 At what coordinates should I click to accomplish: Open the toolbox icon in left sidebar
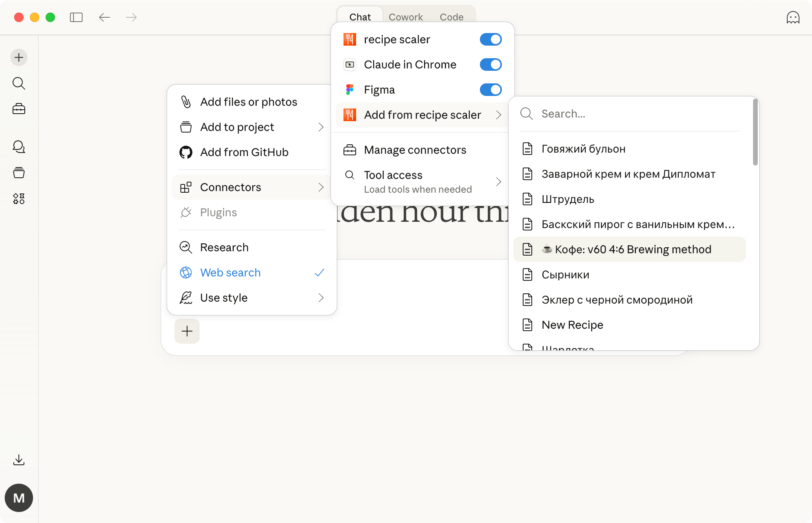19,109
